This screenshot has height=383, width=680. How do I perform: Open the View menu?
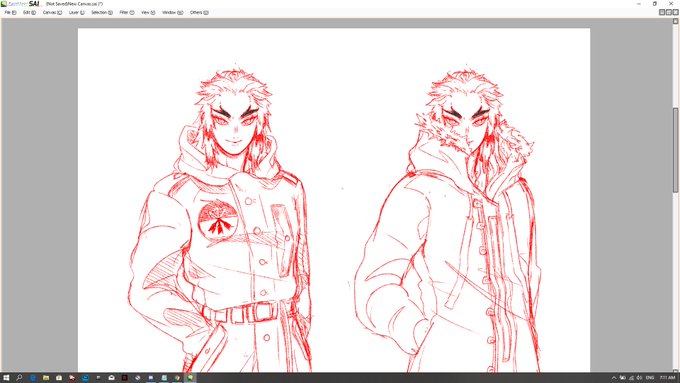(x=148, y=13)
